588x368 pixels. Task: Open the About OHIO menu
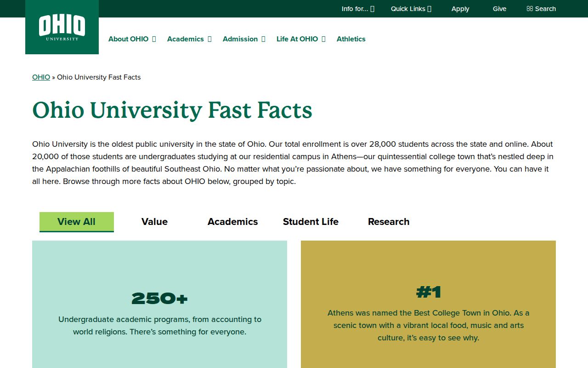[x=132, y=39]
